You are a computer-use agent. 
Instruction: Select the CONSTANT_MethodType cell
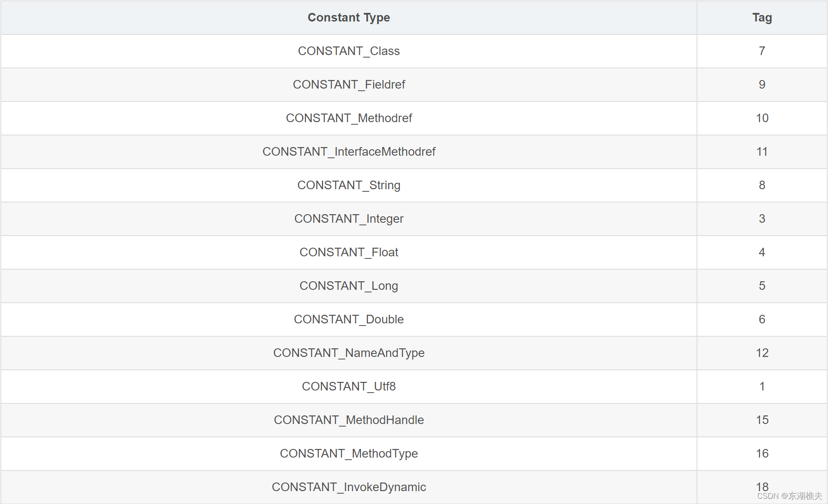pyautogui.click(x=349, y=454)
